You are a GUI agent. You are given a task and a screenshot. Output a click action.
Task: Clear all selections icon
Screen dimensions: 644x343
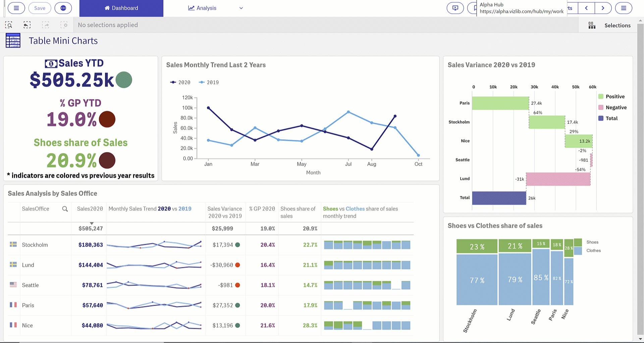[64, 25]
